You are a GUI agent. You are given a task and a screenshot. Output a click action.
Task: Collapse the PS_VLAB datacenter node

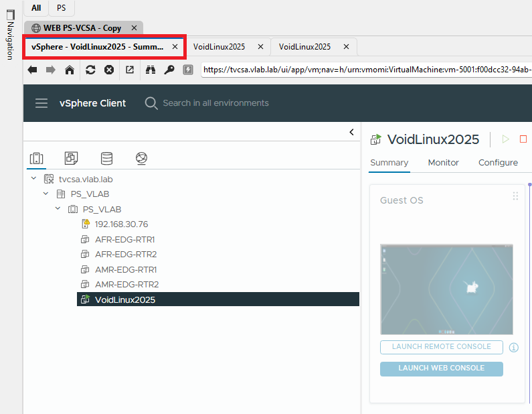click(x=46, y=194)
